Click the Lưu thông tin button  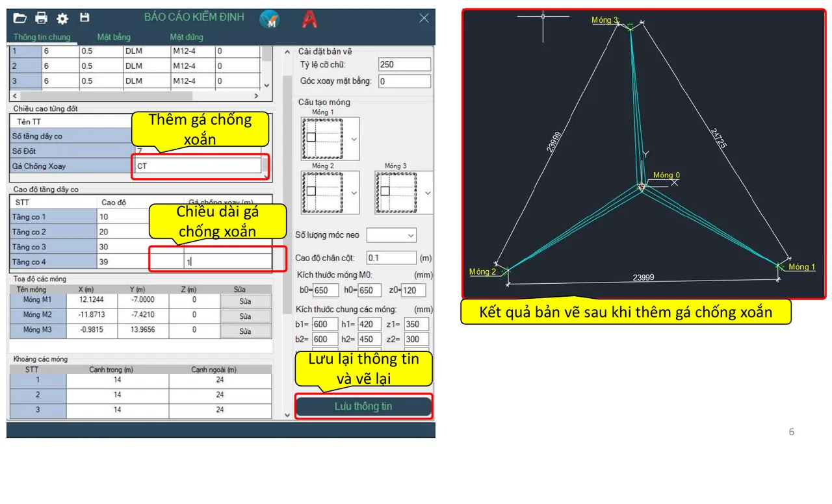(363, 407)
